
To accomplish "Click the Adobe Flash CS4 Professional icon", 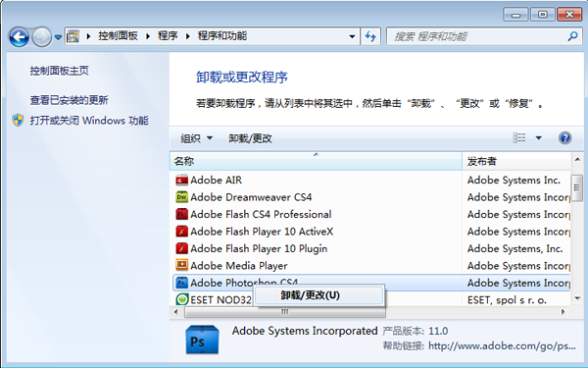I will tap(182, 214).
